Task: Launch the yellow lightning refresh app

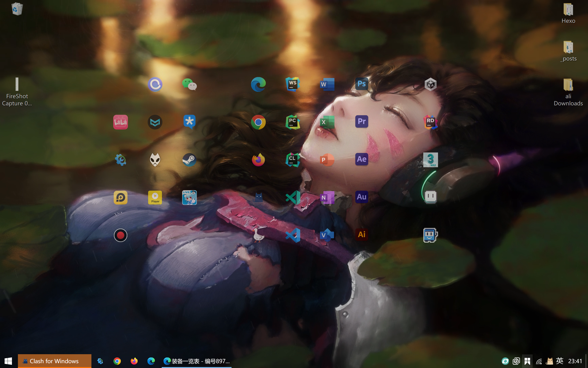Action: pyautogui.click(x=121, y=197)
